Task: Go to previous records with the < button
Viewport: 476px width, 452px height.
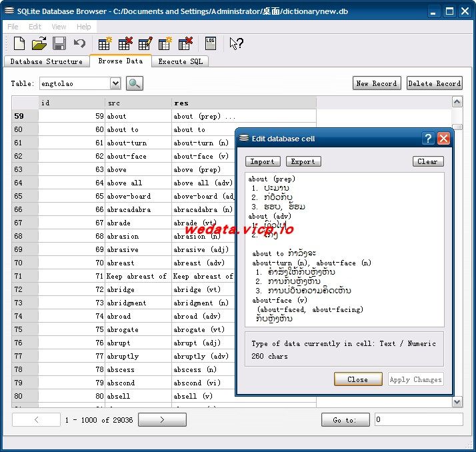Action: [x=37, y=419]
